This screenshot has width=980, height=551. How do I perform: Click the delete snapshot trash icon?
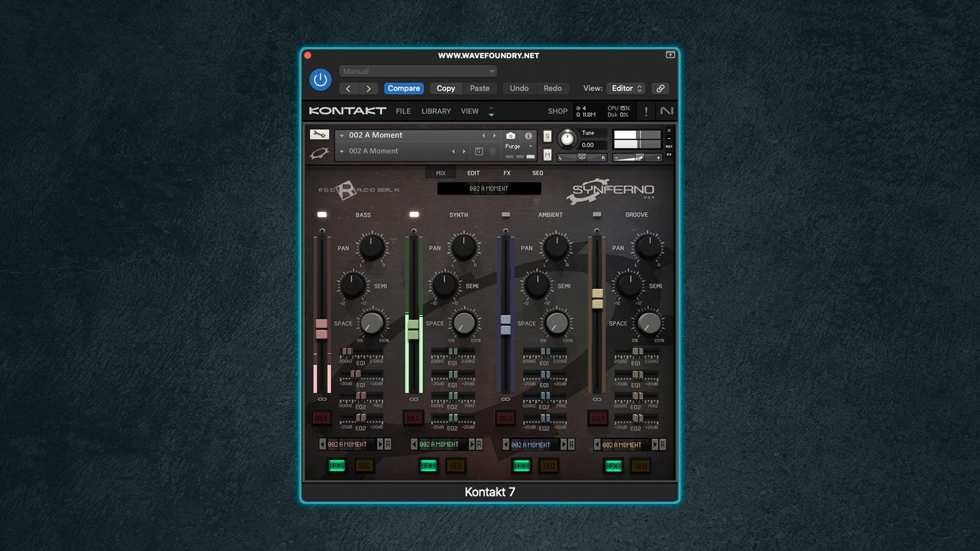point(493,152)
